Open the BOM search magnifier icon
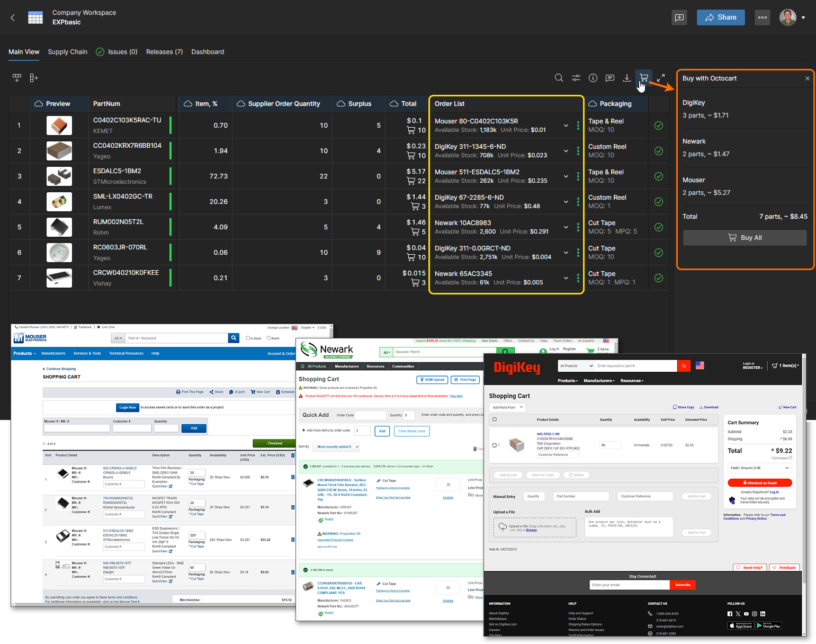Screen dimensions: 816x644 [559, 78]
